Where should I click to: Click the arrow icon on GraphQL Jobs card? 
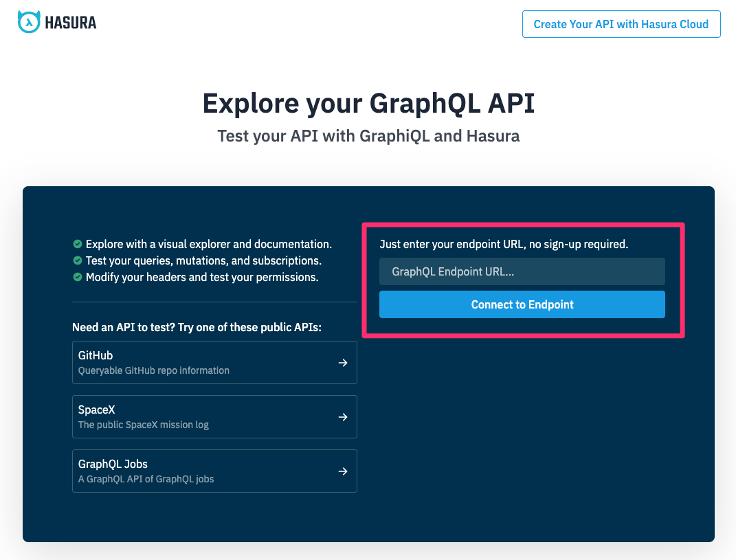pos(342,471)
